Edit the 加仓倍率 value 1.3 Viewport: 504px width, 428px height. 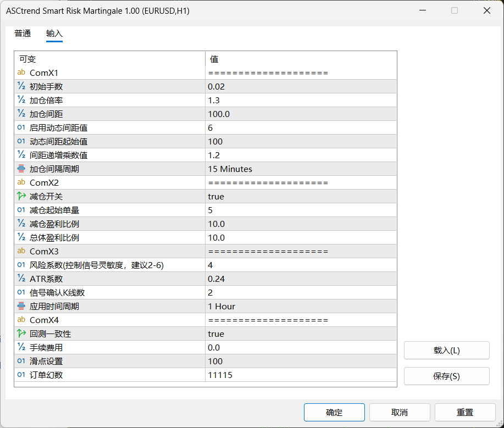pos(301,100)
